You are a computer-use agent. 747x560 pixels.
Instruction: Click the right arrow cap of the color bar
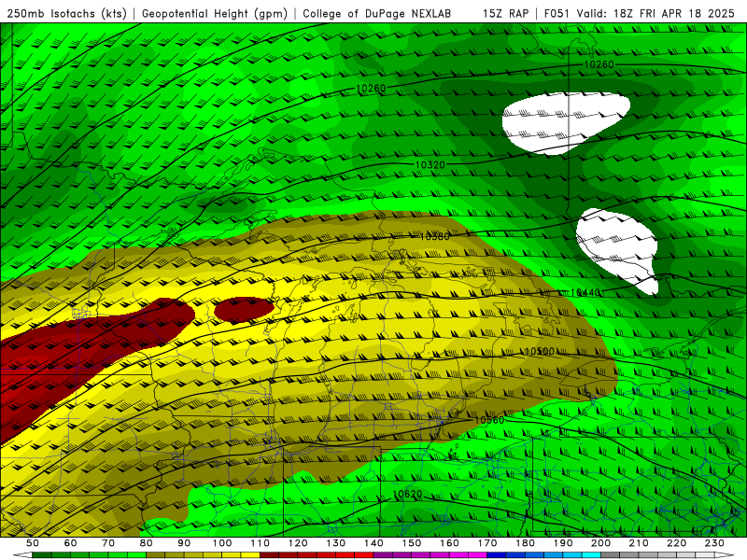click(724, 555)
